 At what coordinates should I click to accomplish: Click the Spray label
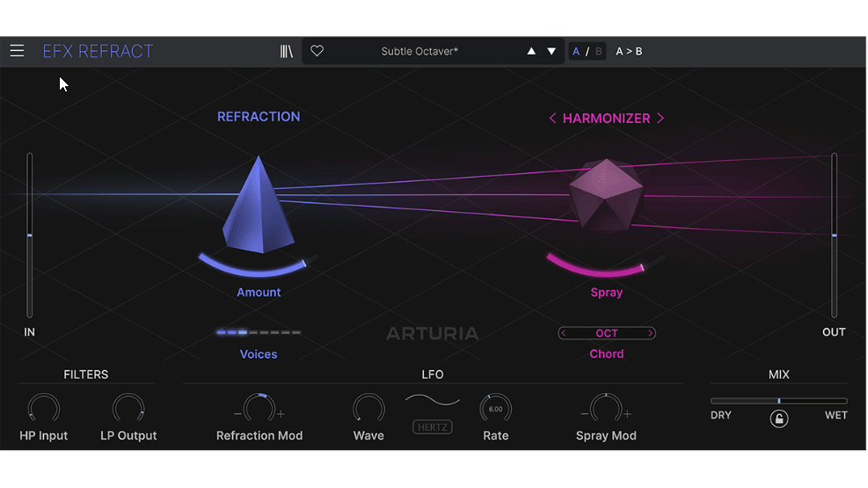606,292
